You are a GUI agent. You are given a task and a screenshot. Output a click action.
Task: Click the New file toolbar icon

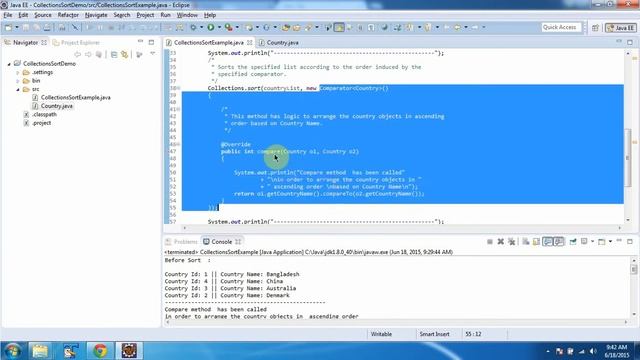[x=8, y=27]
